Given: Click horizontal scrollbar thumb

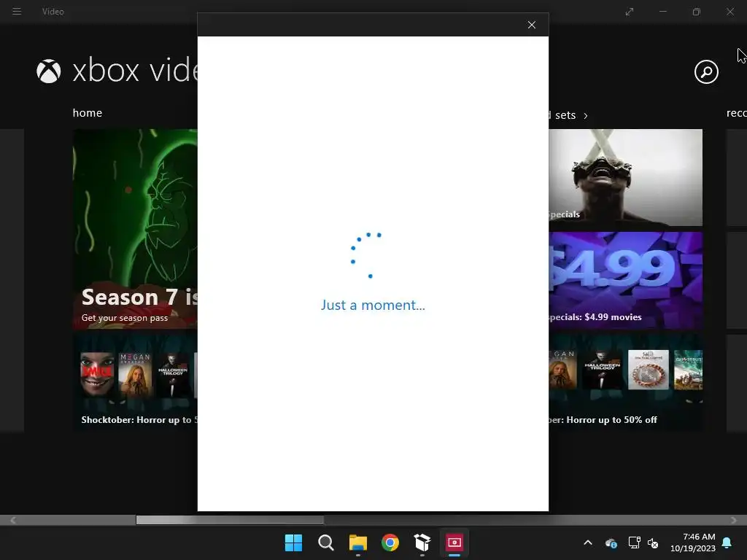Looking at the screenshot, I should point(230,520).
